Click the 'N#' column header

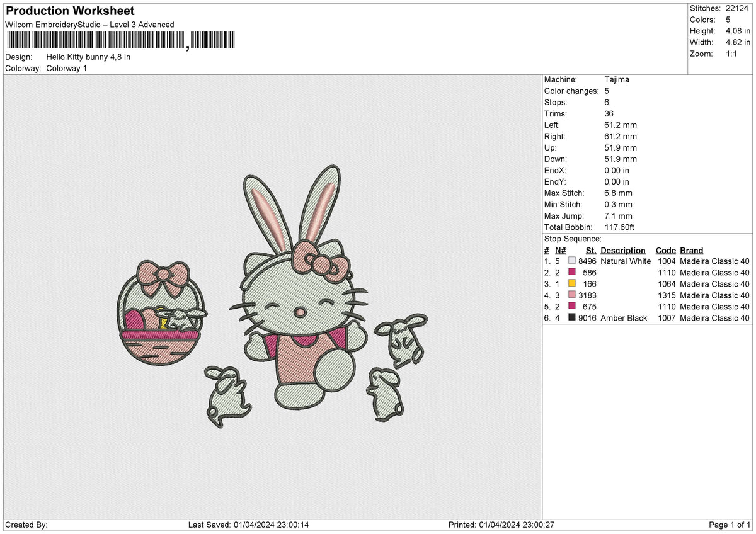pos(561,251)
